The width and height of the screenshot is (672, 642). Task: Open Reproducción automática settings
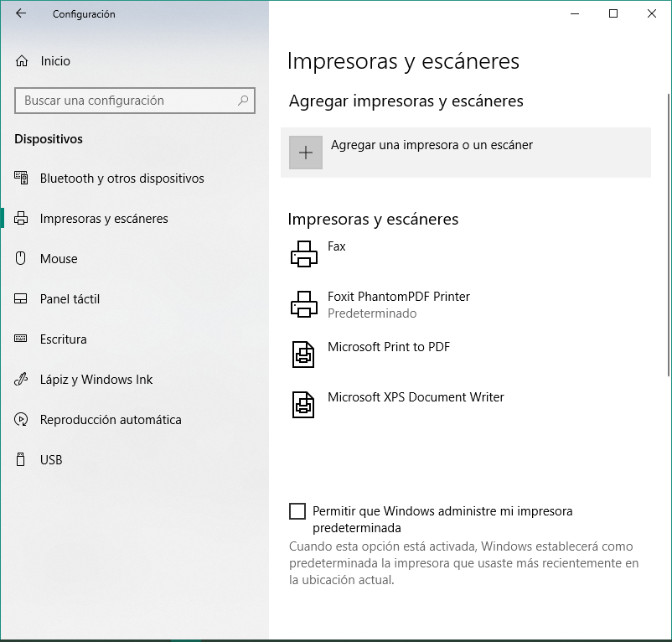pos(111,420)
